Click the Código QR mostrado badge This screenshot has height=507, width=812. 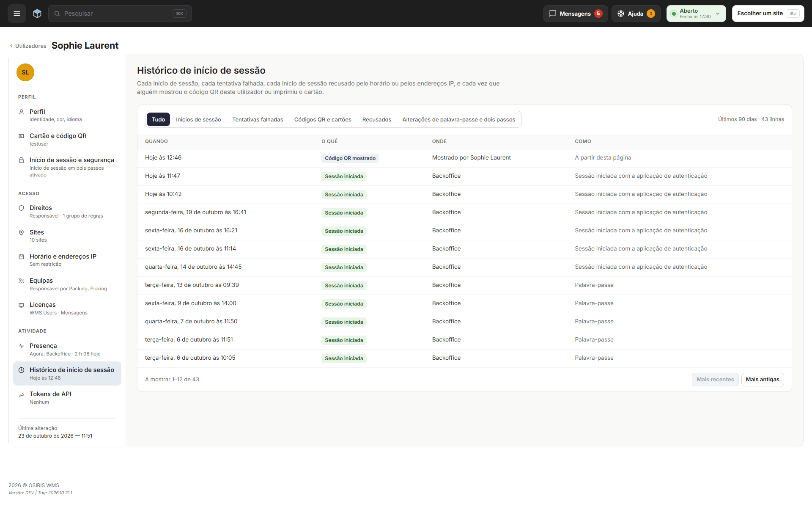[x=350, y=158]
